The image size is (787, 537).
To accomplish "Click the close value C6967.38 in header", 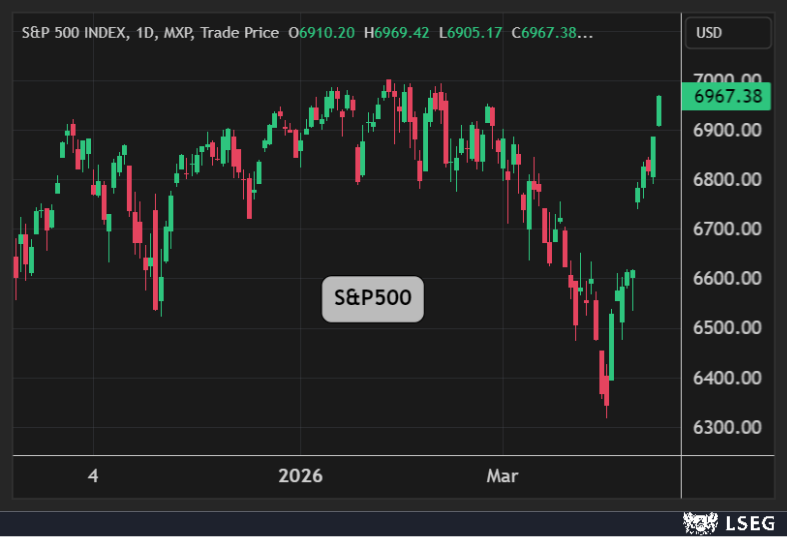I will pyautogui.click(x=551, y=33).
